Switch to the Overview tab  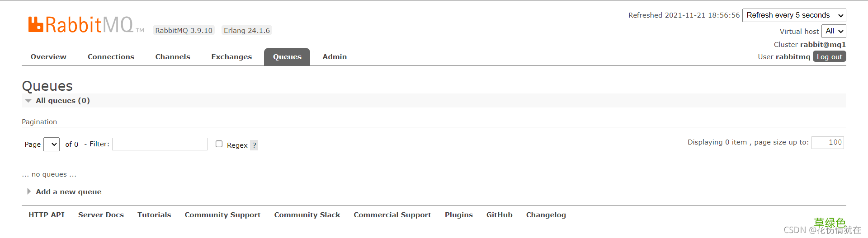point(48,57)
